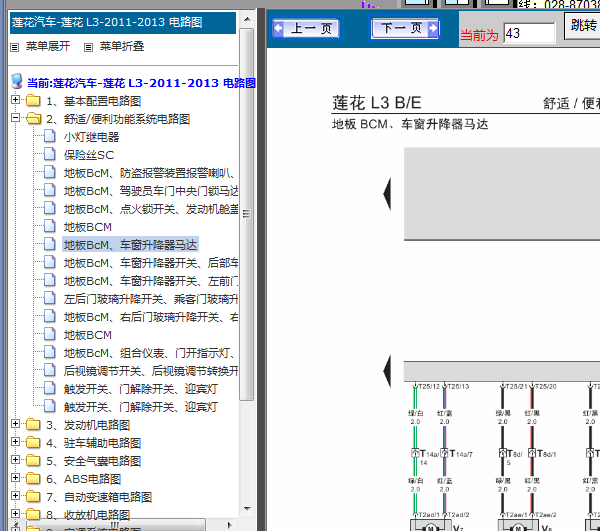Image resolution: width=600 pixels, height=531 pixels.
Task: Click page icon beside 后视镜调节开关
Action: tap(50, 370)
